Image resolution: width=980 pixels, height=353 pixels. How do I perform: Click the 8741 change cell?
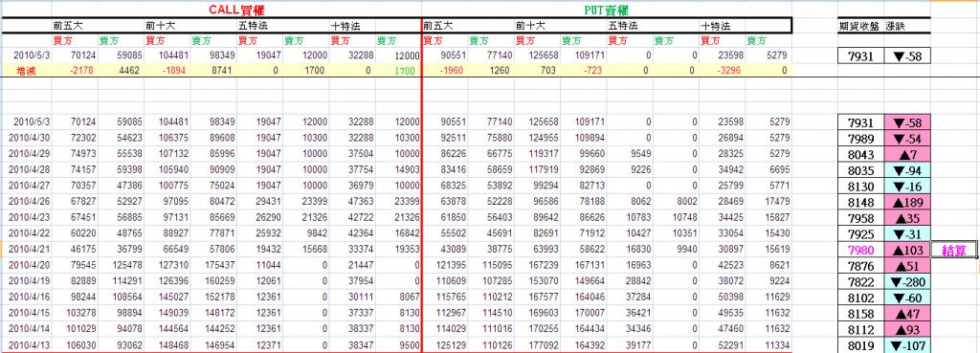(213, 71)
